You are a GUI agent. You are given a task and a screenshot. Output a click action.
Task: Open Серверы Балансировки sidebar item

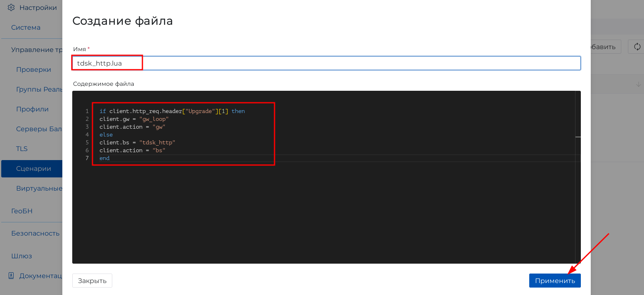click(x=39, y=129)
